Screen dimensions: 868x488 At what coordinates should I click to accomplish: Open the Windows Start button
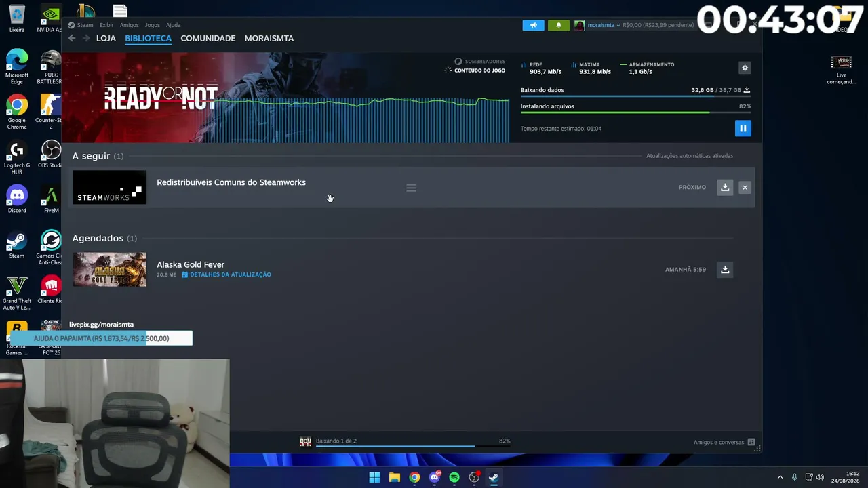(x=374, y=477)
